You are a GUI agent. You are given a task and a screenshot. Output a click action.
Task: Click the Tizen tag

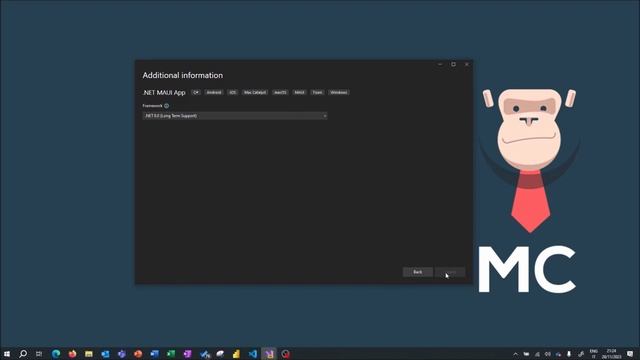317,93
